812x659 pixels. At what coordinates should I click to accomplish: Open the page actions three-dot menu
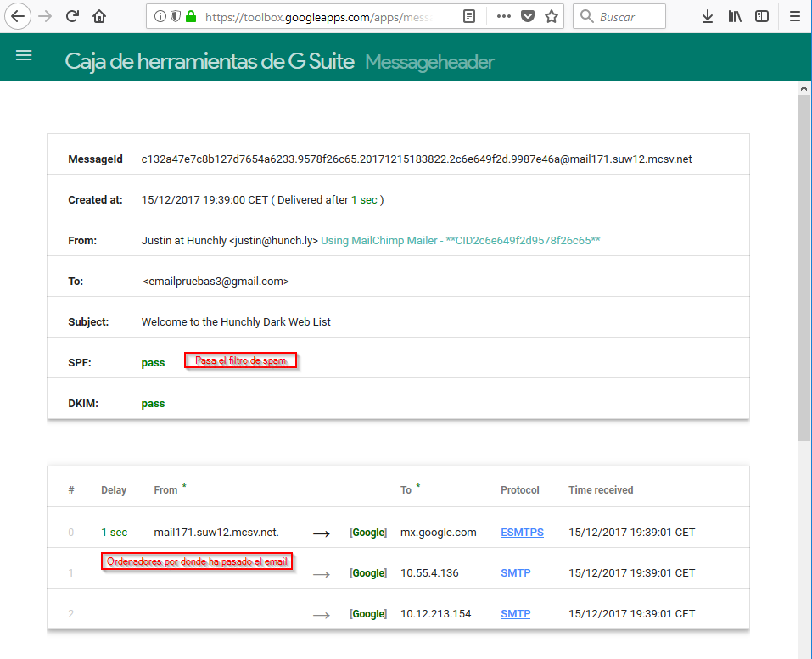pos(503,17)
